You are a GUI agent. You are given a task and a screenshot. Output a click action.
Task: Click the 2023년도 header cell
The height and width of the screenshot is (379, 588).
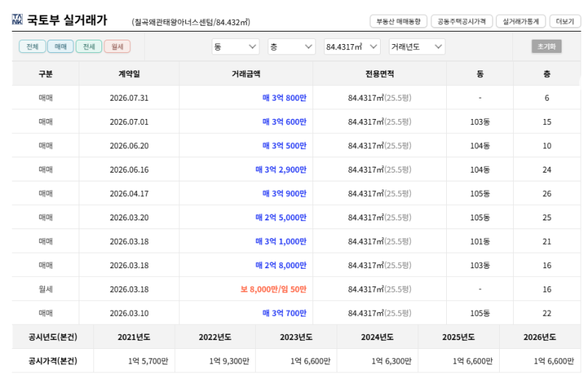[296, 337]
